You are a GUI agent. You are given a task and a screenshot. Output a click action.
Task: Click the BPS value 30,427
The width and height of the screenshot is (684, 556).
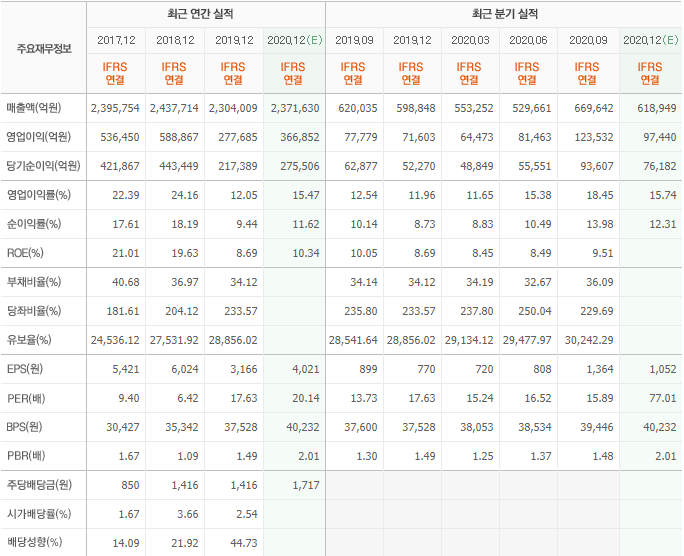click(123, 427)
